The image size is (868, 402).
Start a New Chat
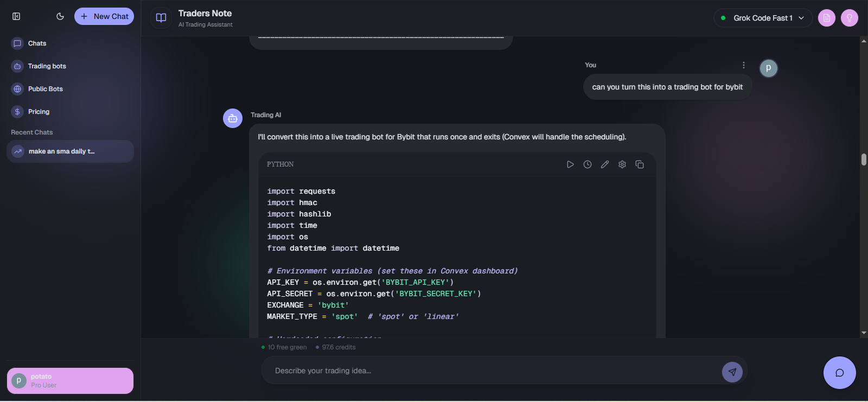click(104, 16)
